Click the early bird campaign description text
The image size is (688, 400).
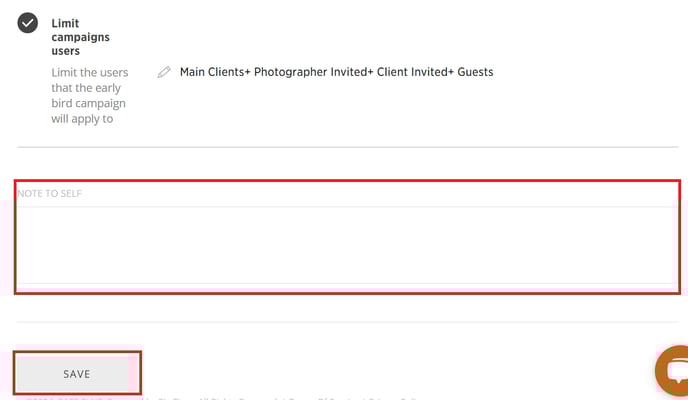[90, 96]
